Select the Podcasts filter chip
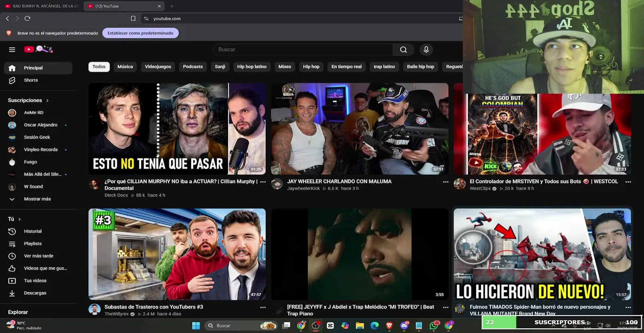 [193, 67]
